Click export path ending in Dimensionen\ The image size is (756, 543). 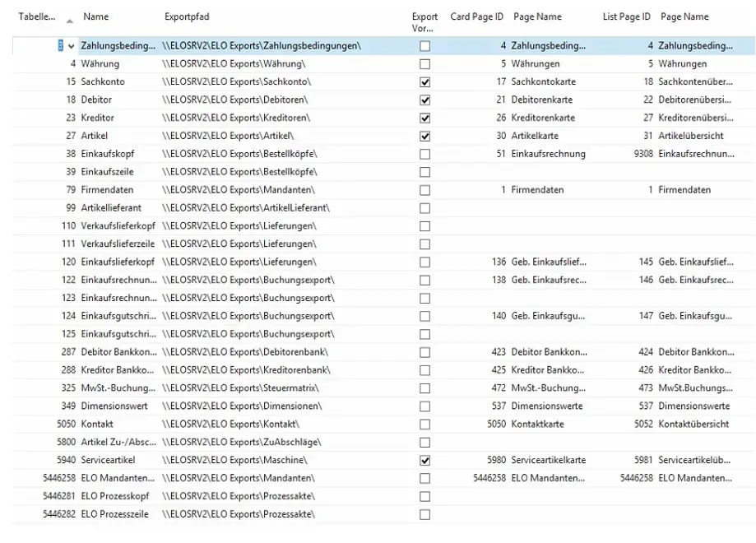242,406
